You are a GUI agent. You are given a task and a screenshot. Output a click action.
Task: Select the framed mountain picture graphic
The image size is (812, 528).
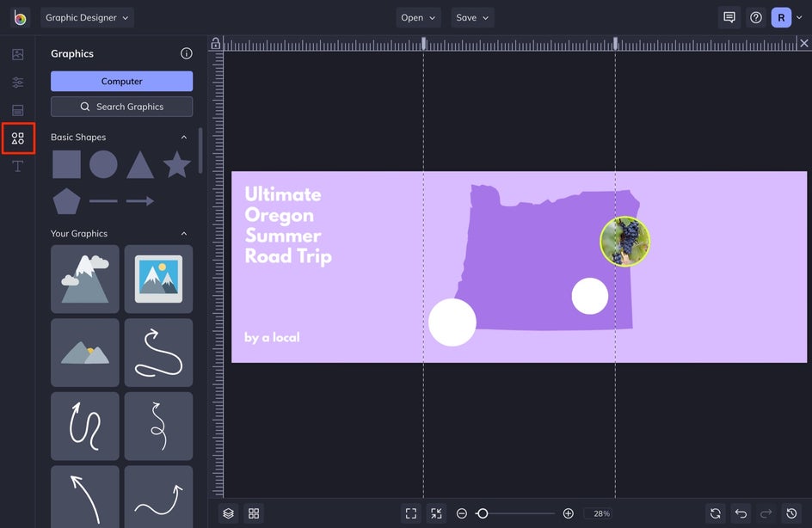[158, 279]
